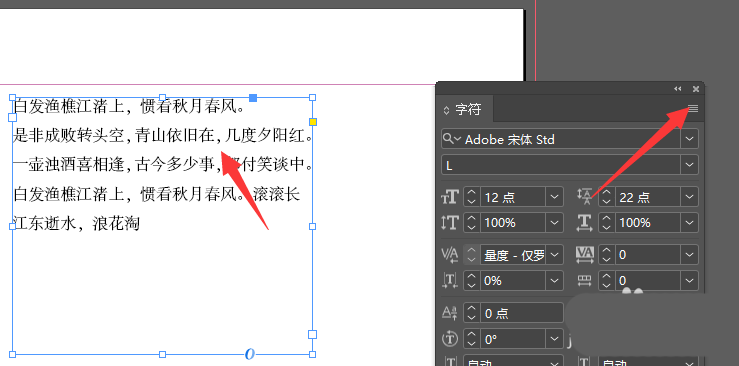This screenshot has height=366, width=739.
Task: Click the kerning field 量度 - 仅罗
Action: click(513, 255)
